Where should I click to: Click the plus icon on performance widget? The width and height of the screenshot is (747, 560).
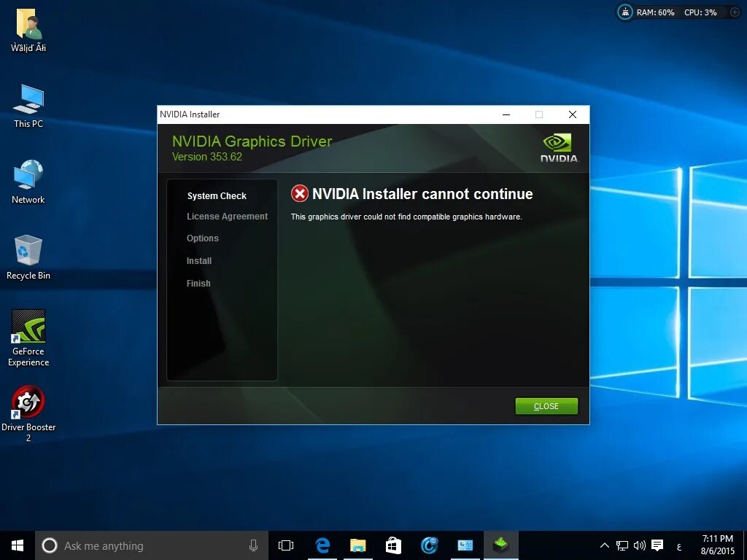point(735,12)
